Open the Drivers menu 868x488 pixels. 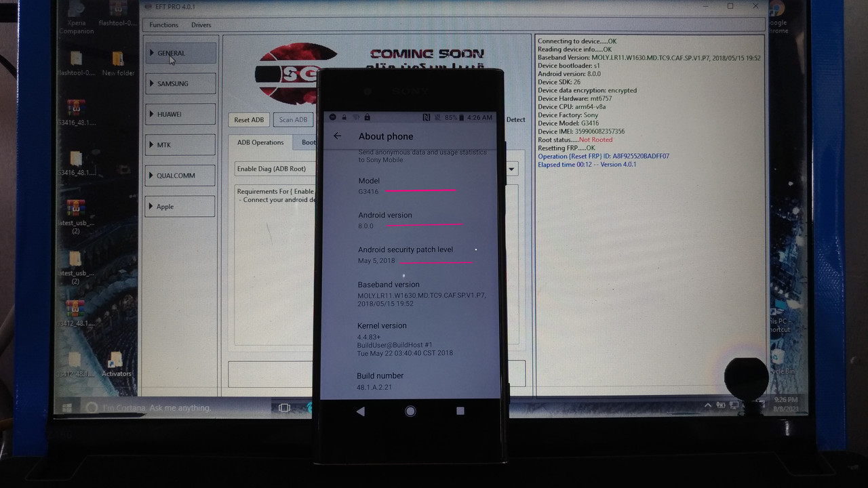click(x=201, y=25)
